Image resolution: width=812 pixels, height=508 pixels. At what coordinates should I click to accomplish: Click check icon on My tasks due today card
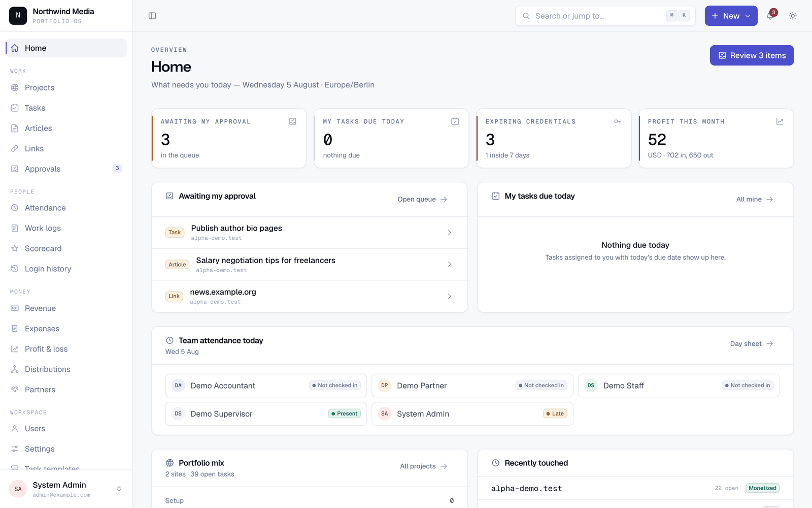[455, 121]
